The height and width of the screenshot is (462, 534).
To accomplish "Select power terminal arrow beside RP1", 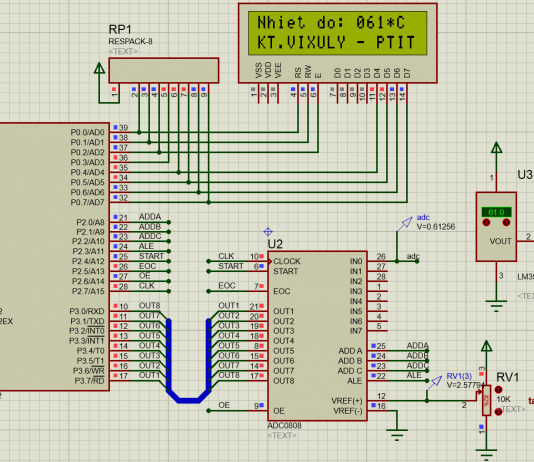I will click(99, 68).
